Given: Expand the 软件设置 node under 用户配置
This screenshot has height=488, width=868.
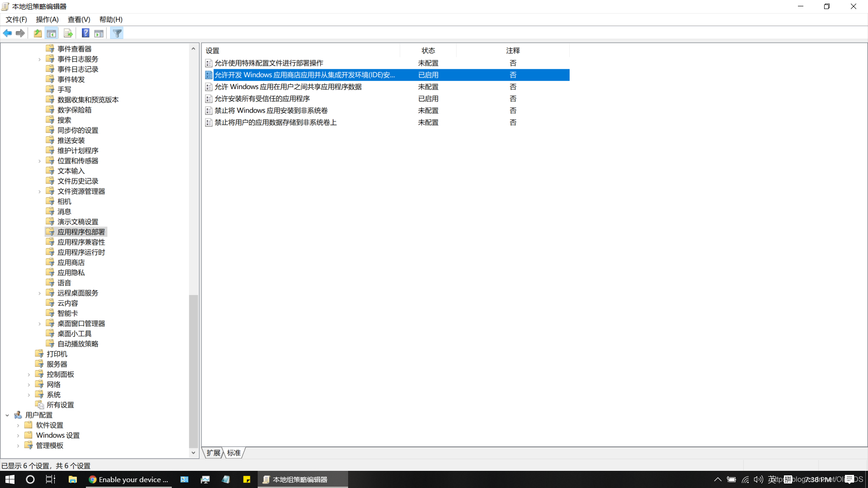Looking at the screenshot, I should coord(18,425).
